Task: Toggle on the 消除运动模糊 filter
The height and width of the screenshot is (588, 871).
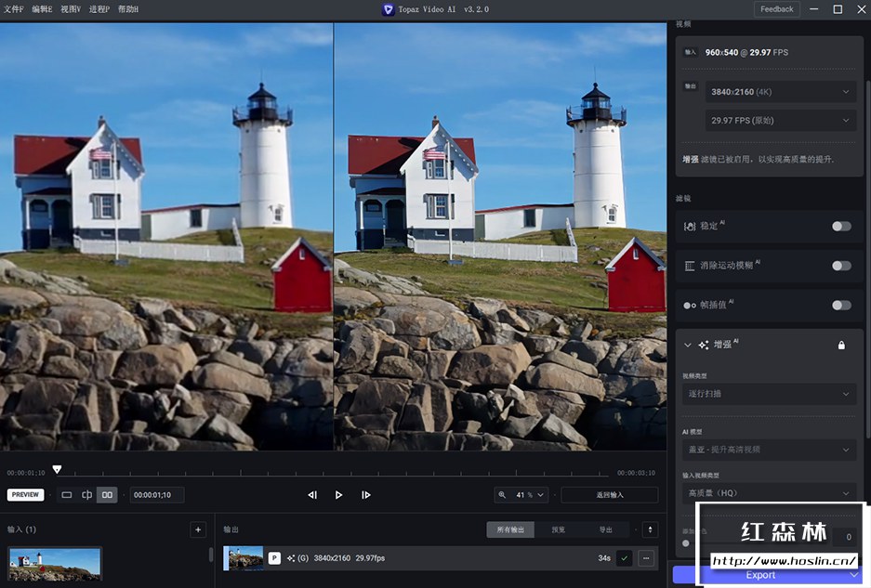Action: pos(840,266)
